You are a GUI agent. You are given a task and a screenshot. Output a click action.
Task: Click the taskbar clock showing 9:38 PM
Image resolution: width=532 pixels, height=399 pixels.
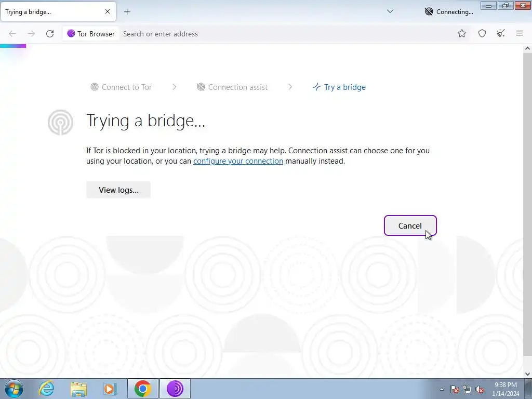pyautogui.click(x=506, y=389)
